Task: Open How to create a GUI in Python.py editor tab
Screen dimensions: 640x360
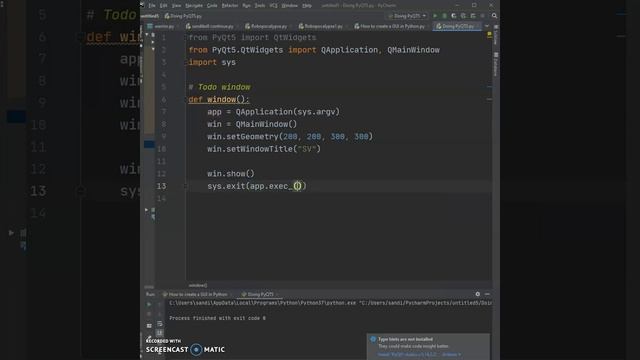Action: (x=391, y=26)
